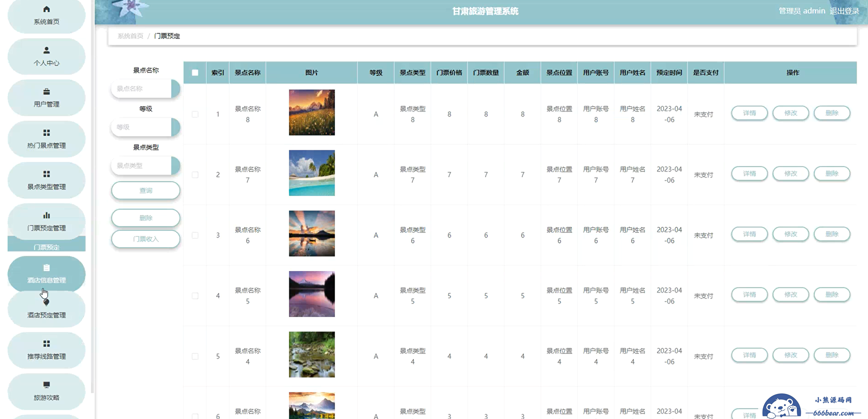868x419 pixels.
Task: Click the briefcase icon for 用户管理
Action: tap(47, 91)
